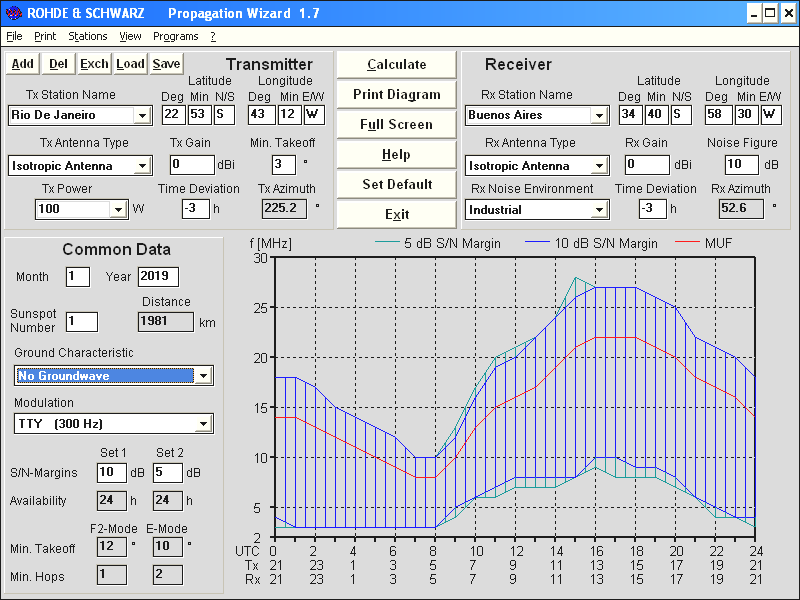This screenshot has height=600, width=800.
Task: Click the Set 2 Availability value box
Action: (x=168, y=501)
